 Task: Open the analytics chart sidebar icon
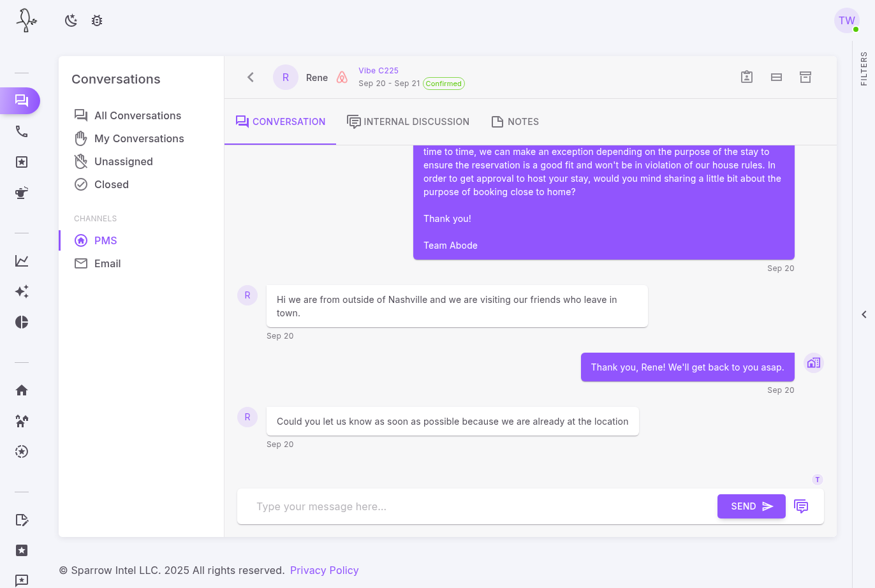tap(22, 261)
